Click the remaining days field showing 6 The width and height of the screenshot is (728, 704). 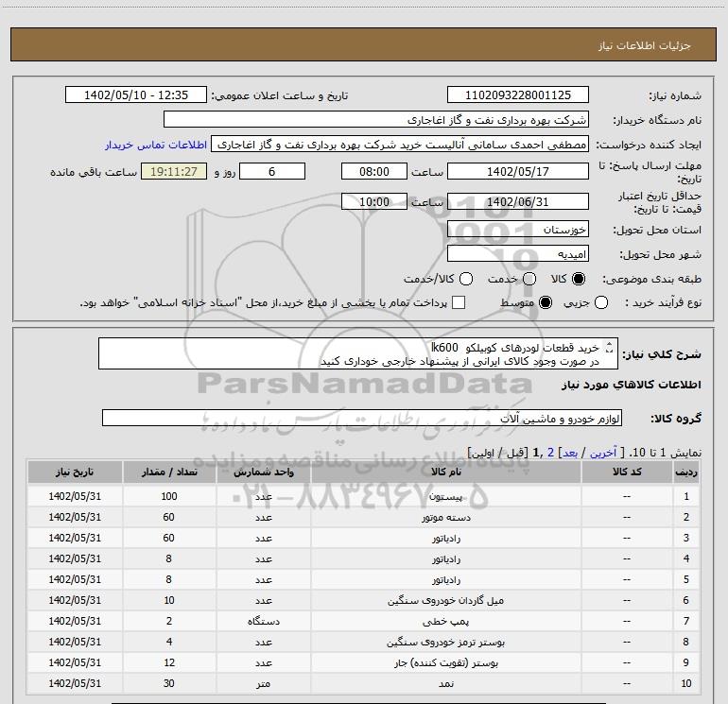point(272,171)
